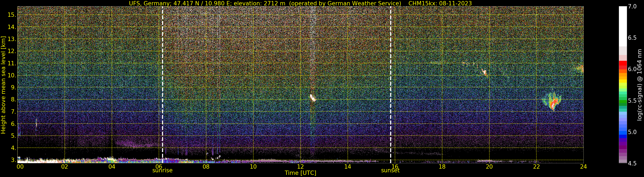
Task: Click the '06' time axis tick label
Action: 159,166
